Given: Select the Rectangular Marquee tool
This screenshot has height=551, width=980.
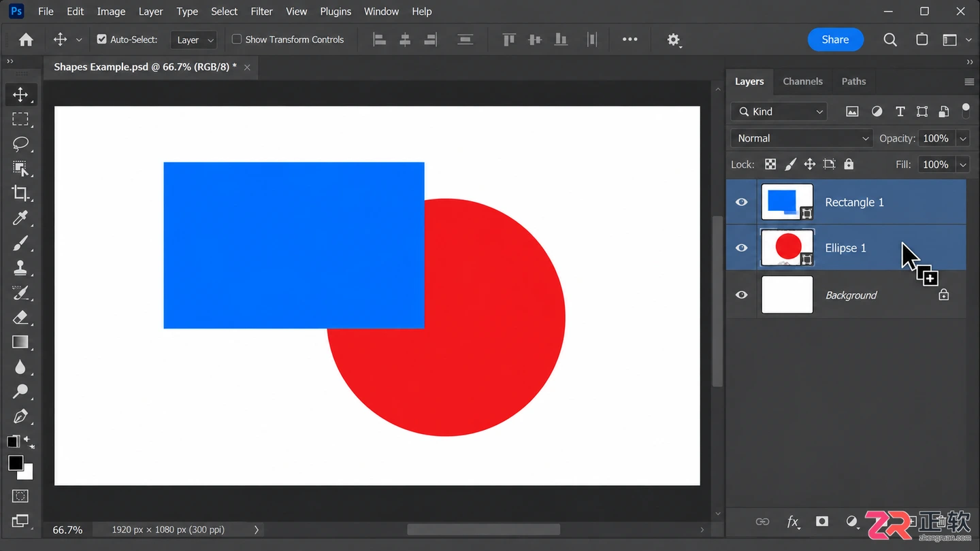Looking at the screenshot, I should (x=20, y=119).
